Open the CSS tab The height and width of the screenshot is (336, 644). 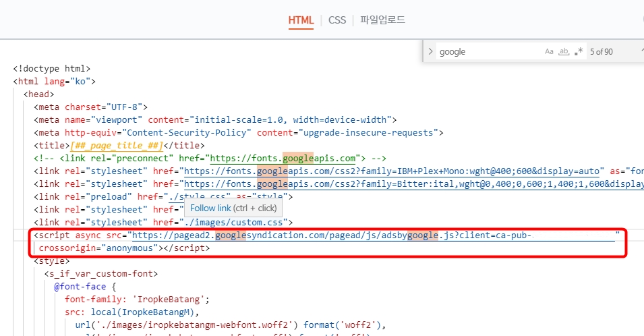336,20
